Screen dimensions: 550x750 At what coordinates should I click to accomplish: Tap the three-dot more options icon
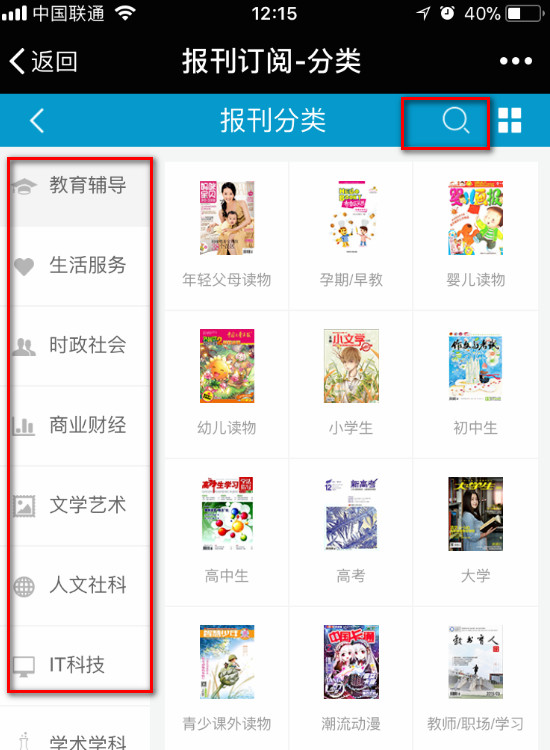[516, 61]
